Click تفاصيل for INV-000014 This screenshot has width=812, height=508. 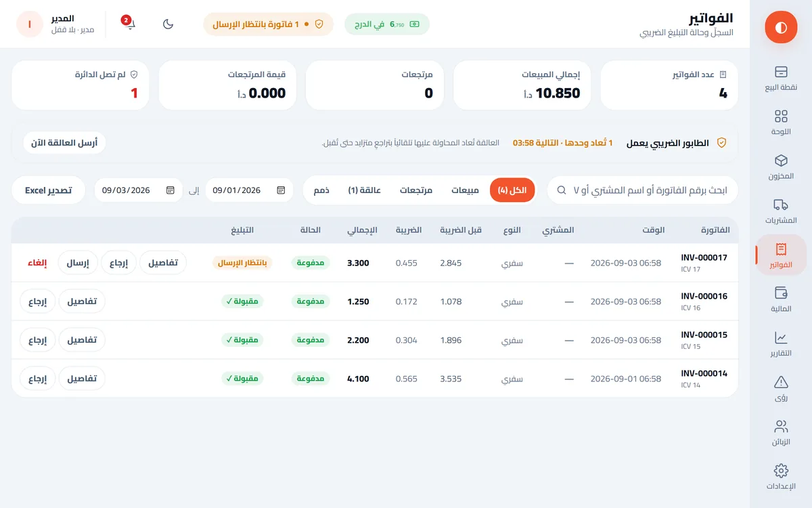[x=82, y=379]
